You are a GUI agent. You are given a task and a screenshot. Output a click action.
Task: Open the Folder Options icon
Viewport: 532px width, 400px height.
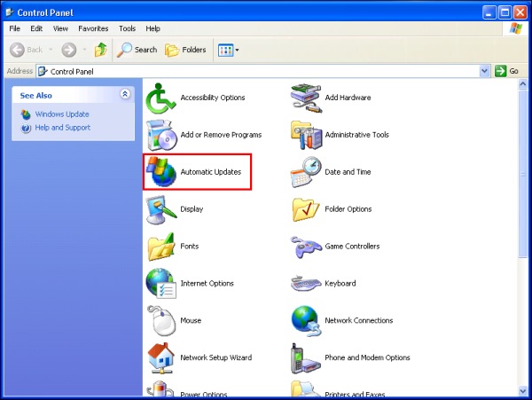[x=305, y=209]
